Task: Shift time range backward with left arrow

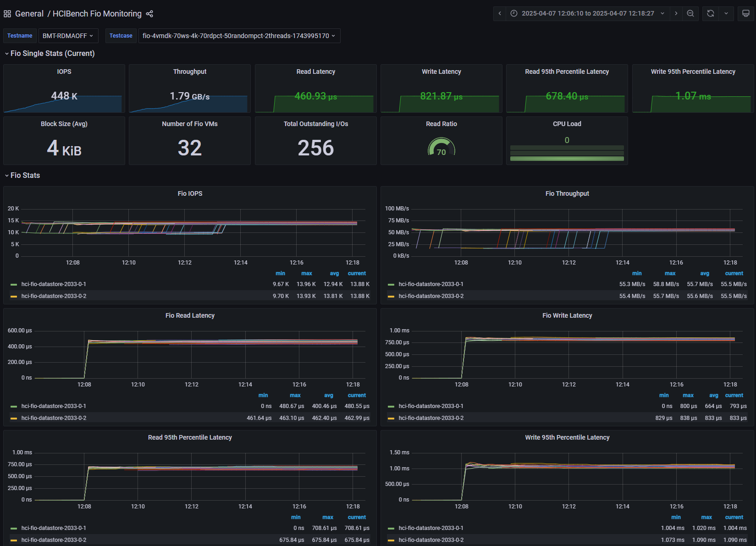Action: coord(500,13)
